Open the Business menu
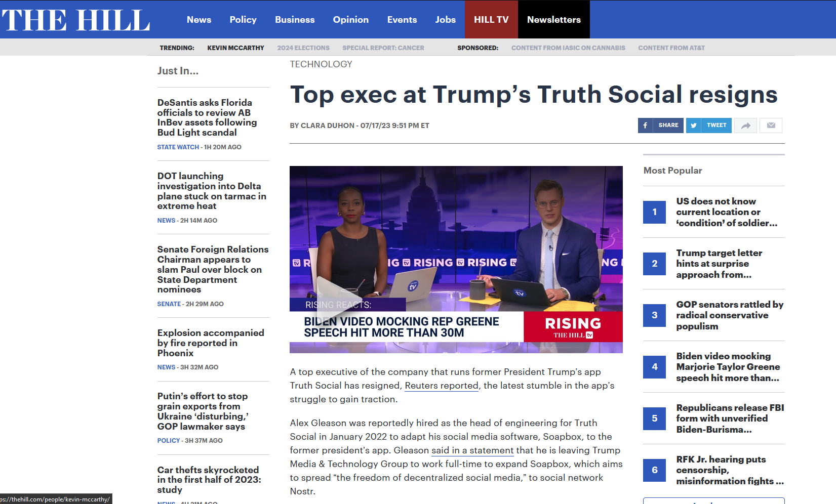The image size is (836, 504). (x=295, y=20)
